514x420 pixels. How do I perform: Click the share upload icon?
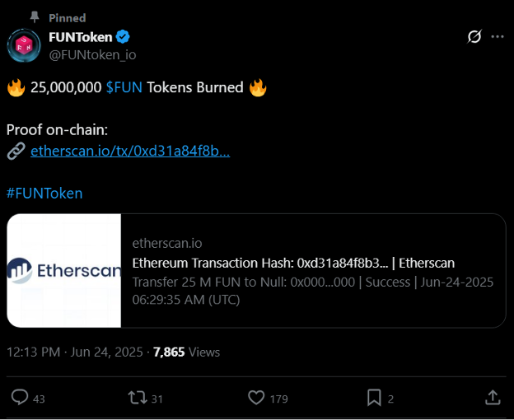click(493, 398)
